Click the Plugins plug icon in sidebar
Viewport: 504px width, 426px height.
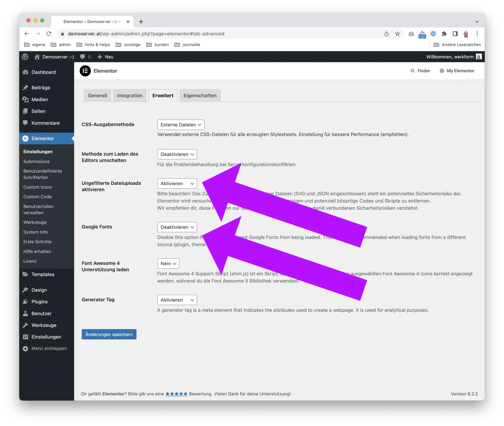coord(25,302)
